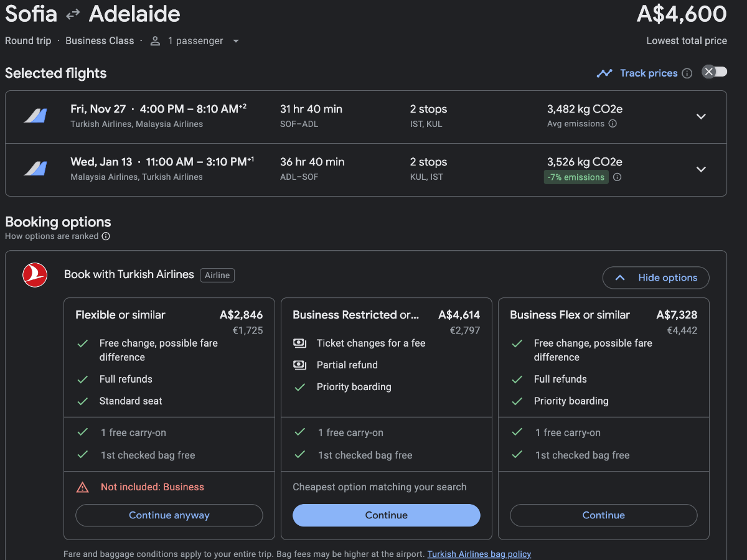Image resolution: width=747 pixels, height=560 pixels.
Task: Click the airline logo on Nov 27 flight
Action: point(35,116)
